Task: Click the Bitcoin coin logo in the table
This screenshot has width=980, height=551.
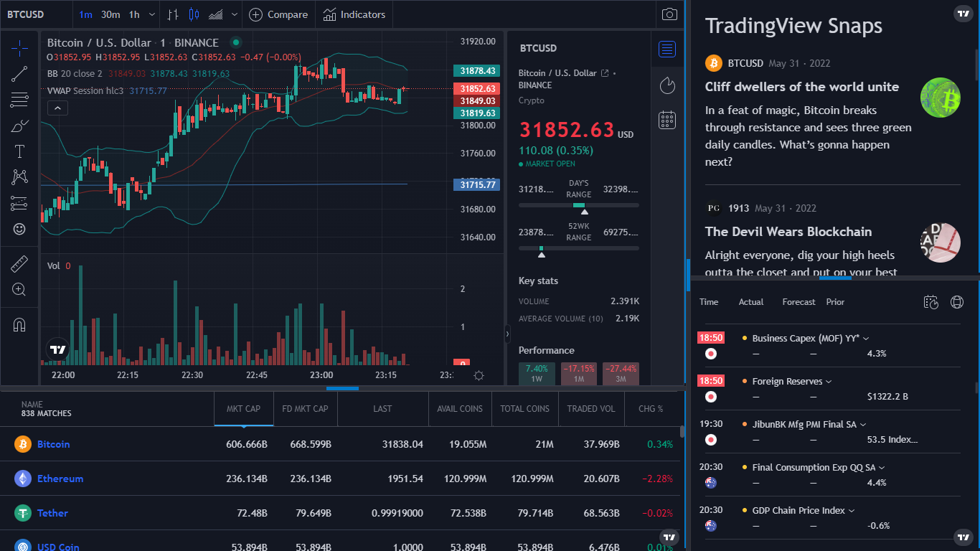Action: click(x=23, y=444)
